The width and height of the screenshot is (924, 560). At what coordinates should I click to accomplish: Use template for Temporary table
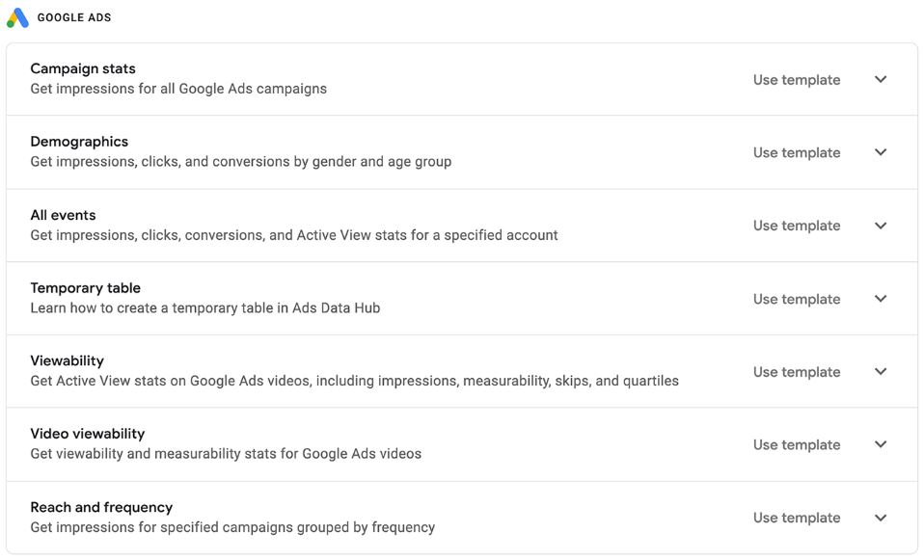click(797, 299)
